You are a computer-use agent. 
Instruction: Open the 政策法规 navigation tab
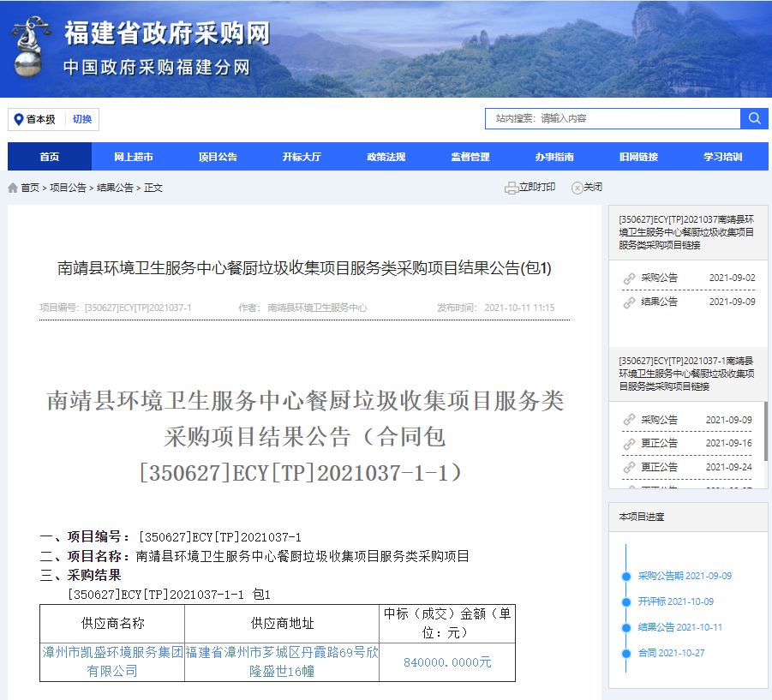click(386, 157)
